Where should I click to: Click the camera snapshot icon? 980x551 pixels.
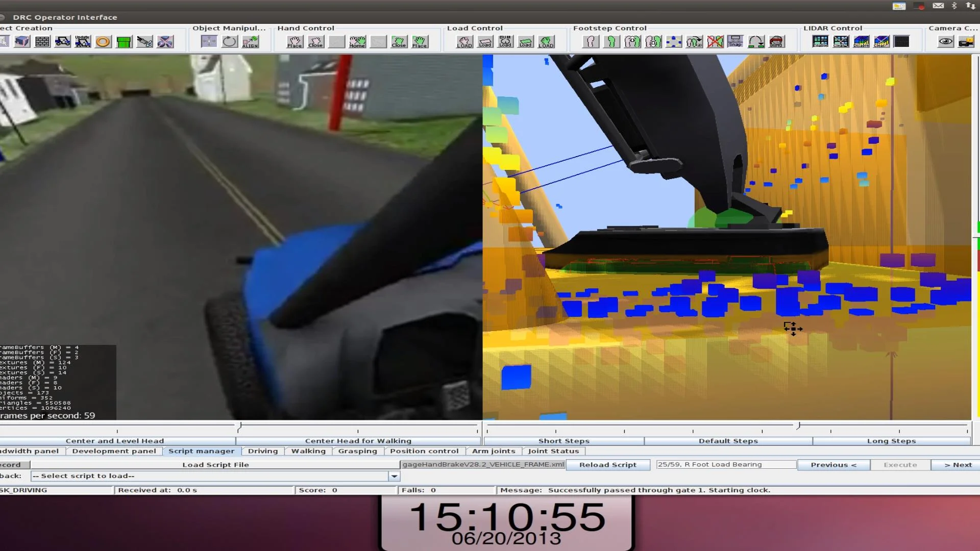[966, 42]
